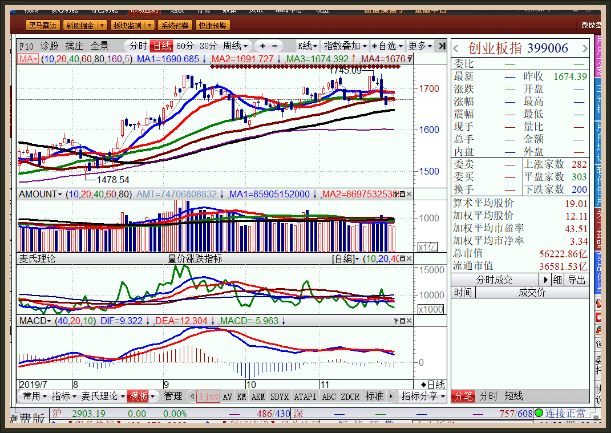This screenshot has height=433, width=611.
Task: Open the 全景 panorama view
Action: pos(100,46)
